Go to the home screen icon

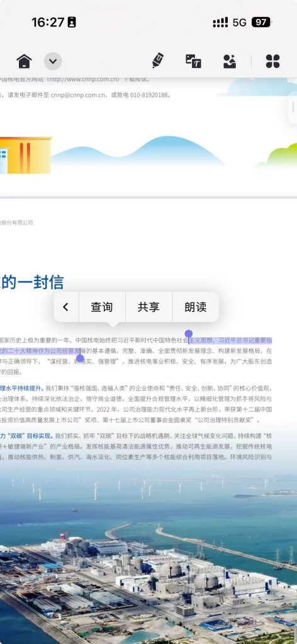[x=25, y=61]
